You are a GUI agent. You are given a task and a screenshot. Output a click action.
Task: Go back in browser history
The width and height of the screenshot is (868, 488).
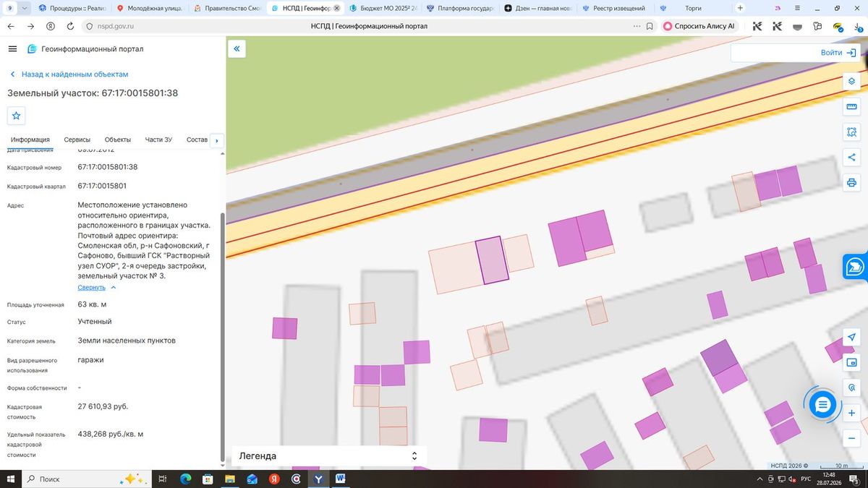(12, 26)
